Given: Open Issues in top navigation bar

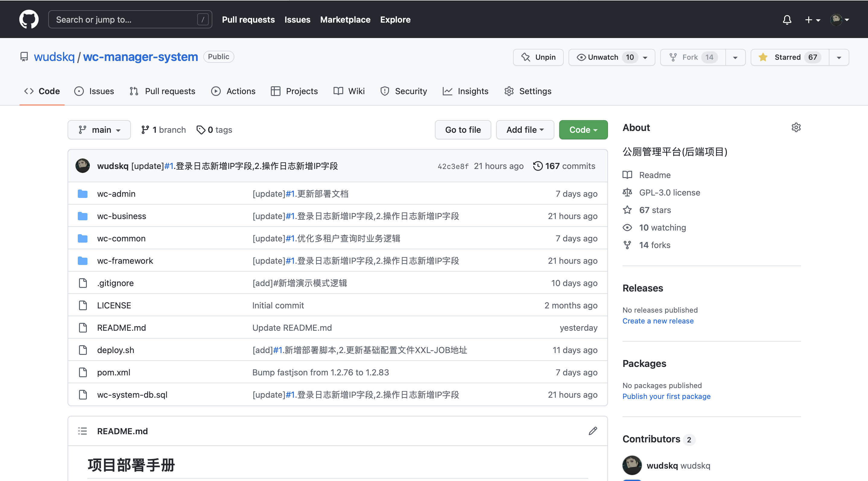Looking at the screenshot, I should 297,20.
